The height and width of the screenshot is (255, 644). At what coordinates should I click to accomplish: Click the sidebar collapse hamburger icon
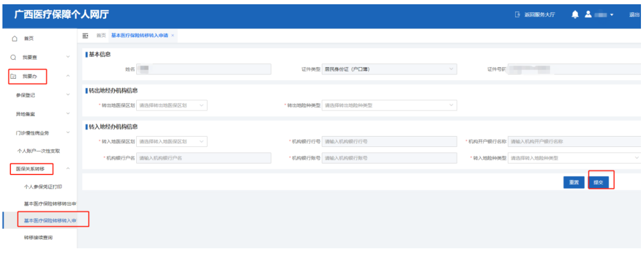[86, 35]
